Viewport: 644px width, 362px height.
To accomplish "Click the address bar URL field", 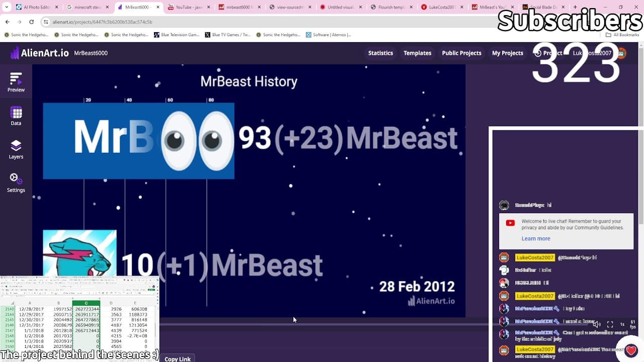I will click(272, 22).
